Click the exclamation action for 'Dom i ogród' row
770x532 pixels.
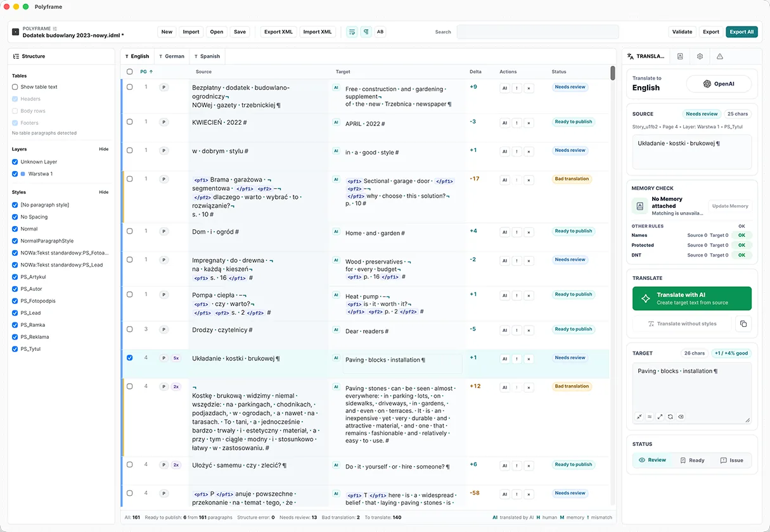(517, 232)
